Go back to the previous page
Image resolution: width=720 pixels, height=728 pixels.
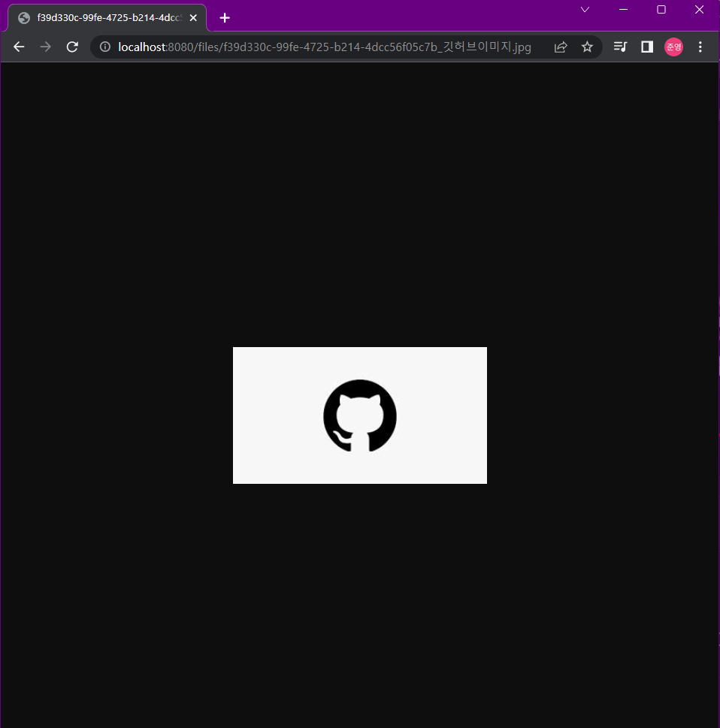click(x=19, y=47)
